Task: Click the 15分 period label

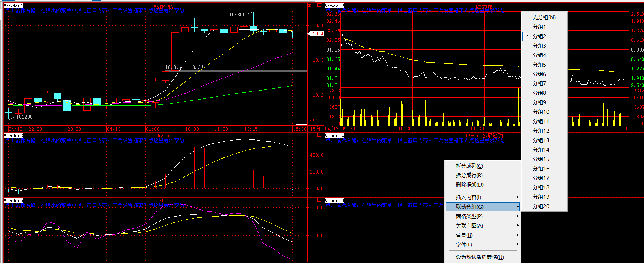Action: point(316,129)
